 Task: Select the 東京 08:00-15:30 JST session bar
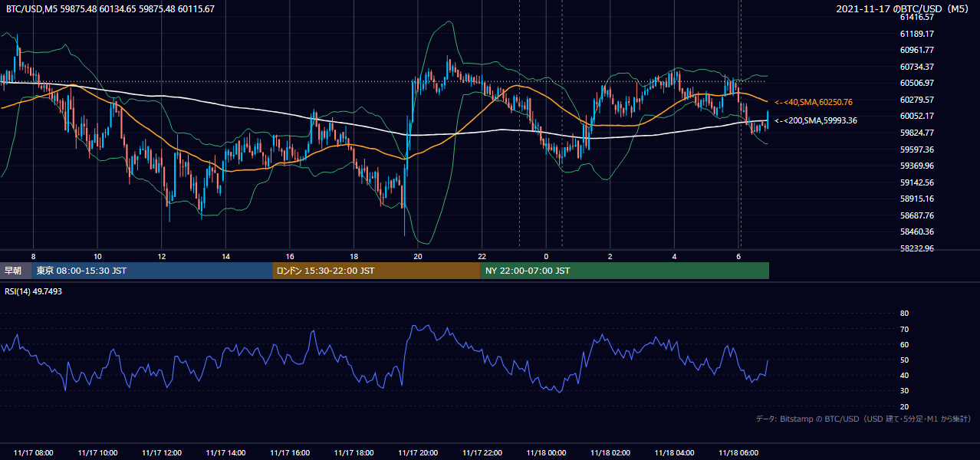pyautogui.click(x=153, y=271)
